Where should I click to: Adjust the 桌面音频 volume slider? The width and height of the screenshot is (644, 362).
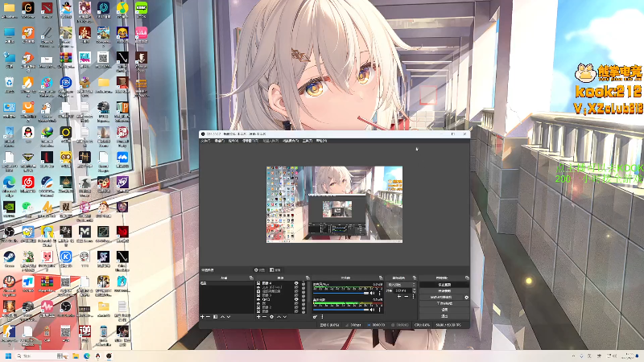pos(341,310)
